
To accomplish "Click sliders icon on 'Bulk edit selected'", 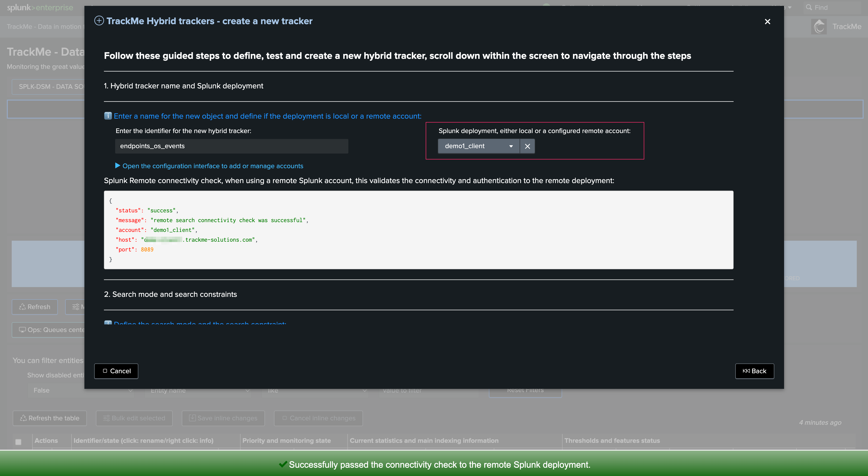I will pos(106,418).
